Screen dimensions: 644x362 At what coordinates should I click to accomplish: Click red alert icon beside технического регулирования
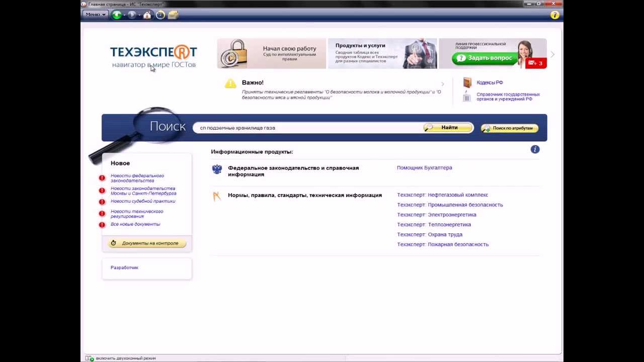[102, 214]
